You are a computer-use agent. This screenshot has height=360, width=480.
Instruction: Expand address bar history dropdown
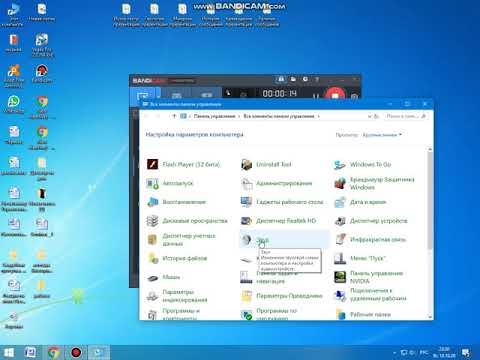[369, 116]
